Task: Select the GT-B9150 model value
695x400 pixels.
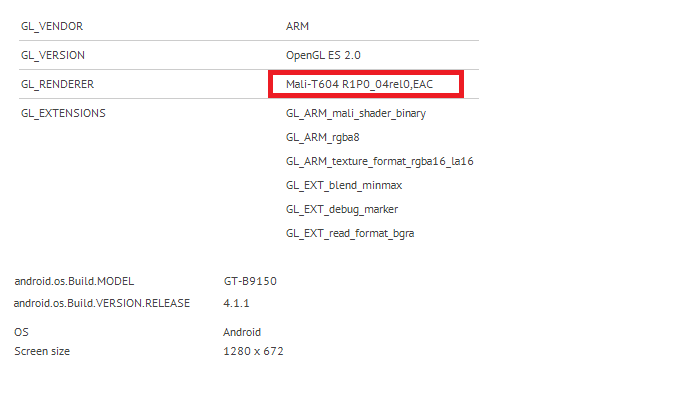Action: coord(250,282)
